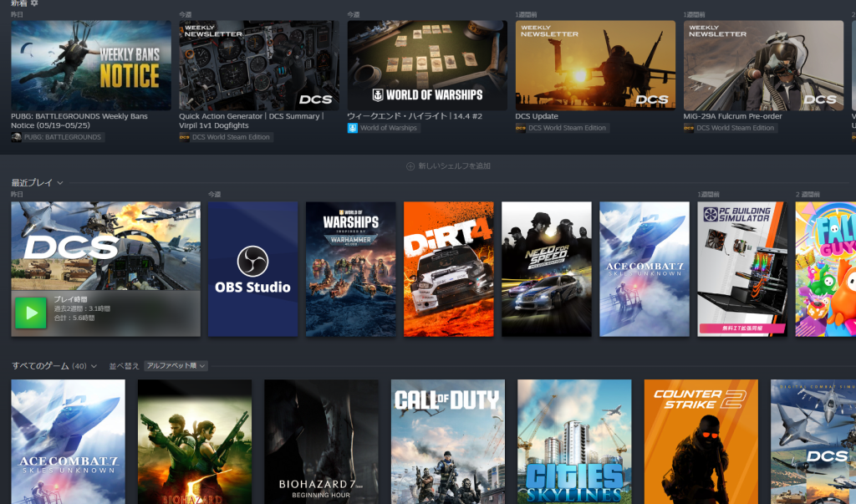Select the Need for Speed cover

(x=546, y=268)
